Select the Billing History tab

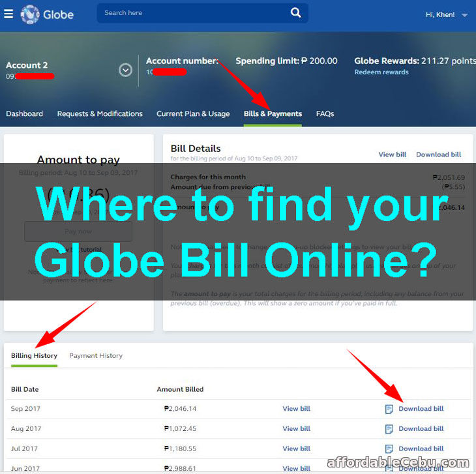click(x=34, y=355)
